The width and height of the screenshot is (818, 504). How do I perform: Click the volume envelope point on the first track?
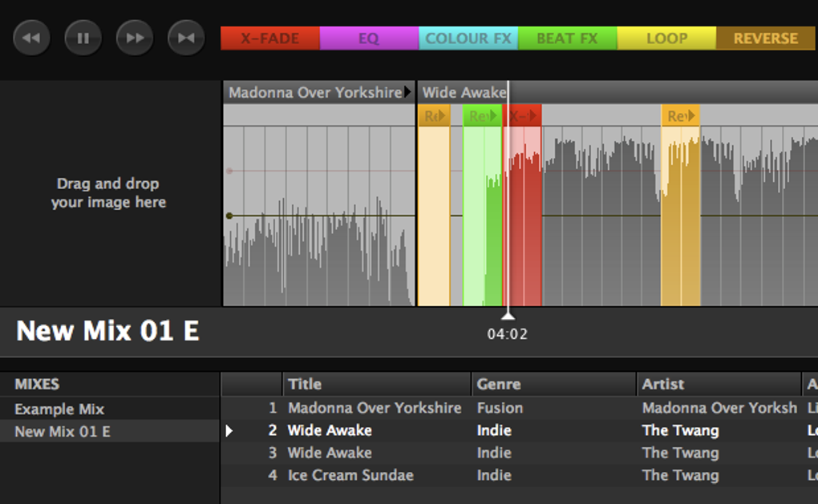pyautogui.click(x=229, y=216)
